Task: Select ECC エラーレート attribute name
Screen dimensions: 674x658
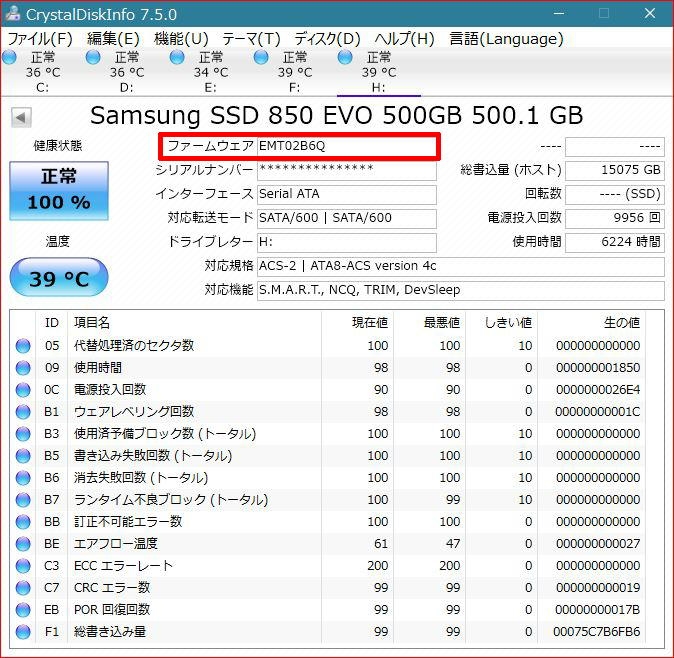Action: point(123,566)
